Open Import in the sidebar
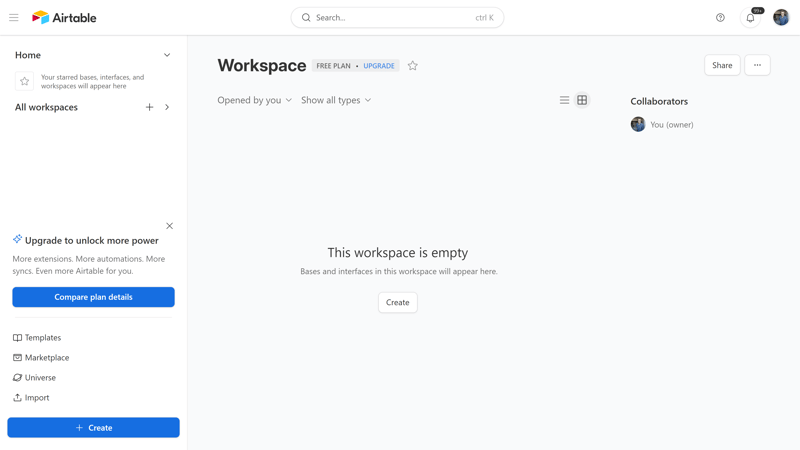The image size is (800, 450). point(31,397)
